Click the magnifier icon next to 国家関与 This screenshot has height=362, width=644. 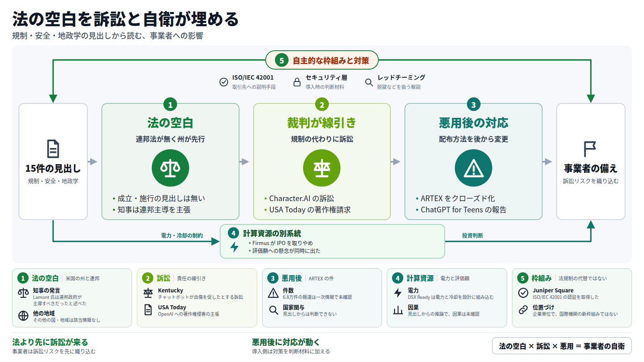pos(274,310)
